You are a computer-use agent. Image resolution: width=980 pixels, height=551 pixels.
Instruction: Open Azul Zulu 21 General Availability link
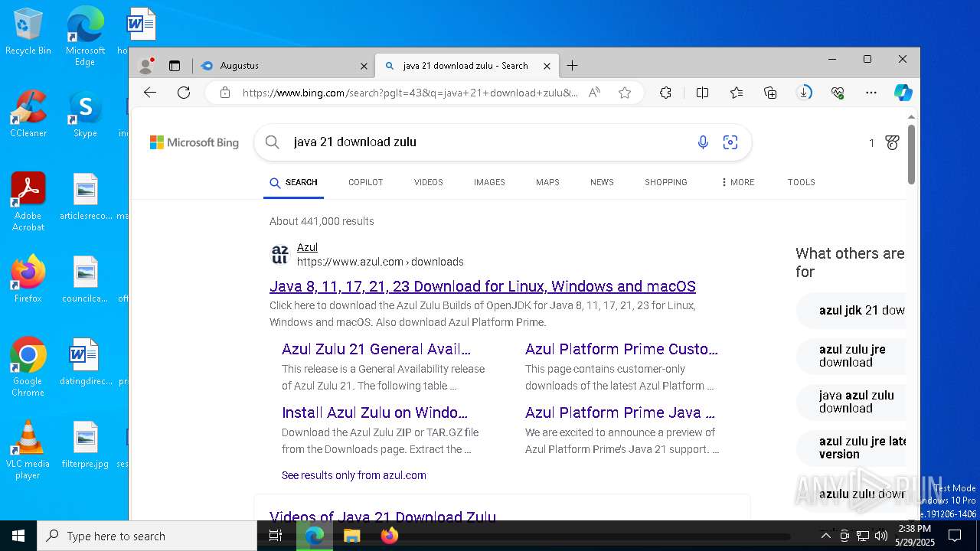376,349
